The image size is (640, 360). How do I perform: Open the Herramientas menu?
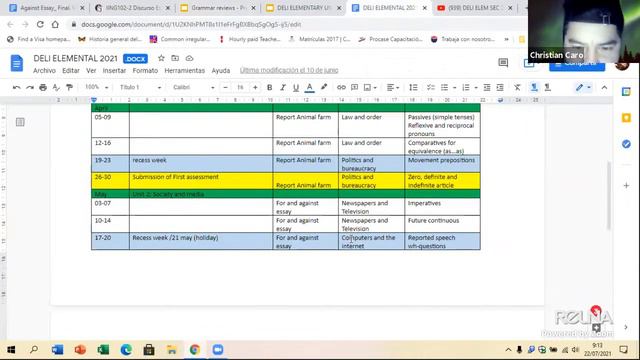tap(184, 71)
